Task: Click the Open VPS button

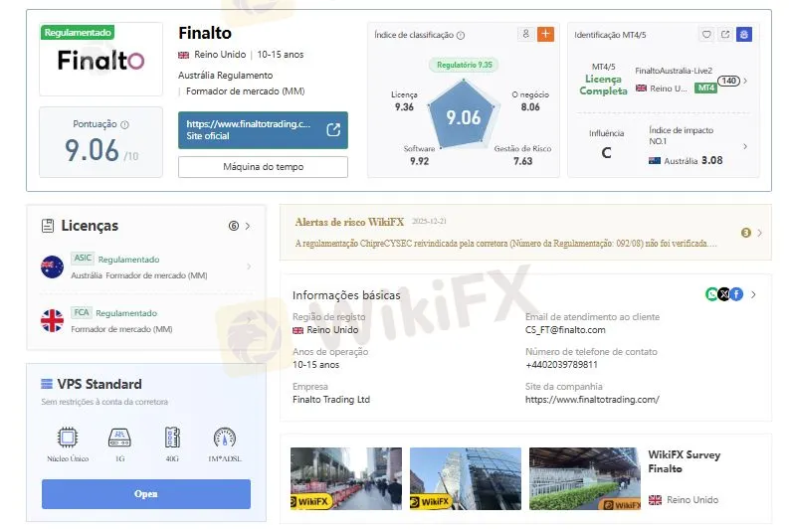Action: point(146,494)
